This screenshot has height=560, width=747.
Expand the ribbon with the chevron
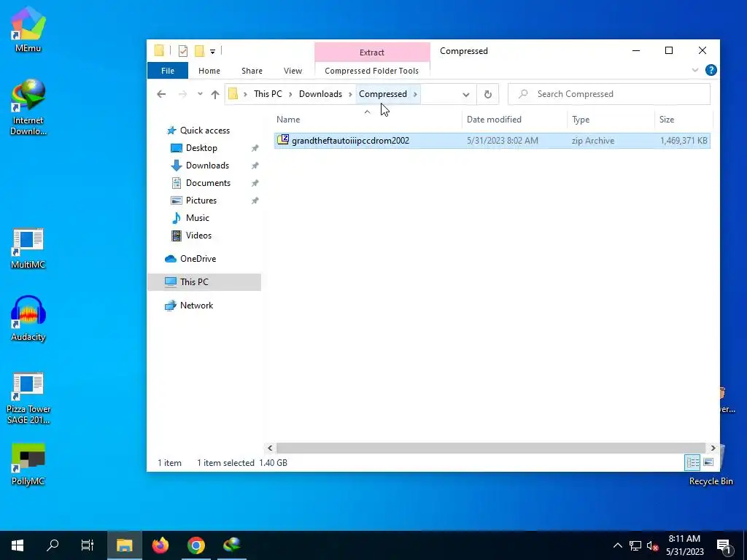pyautogui.click(x=695, y=70)
